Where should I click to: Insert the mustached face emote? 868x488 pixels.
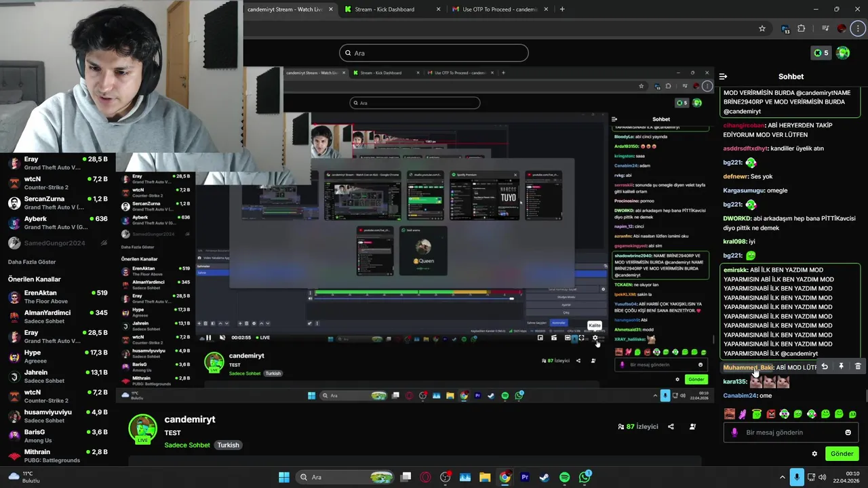click(x=730, y=414)
